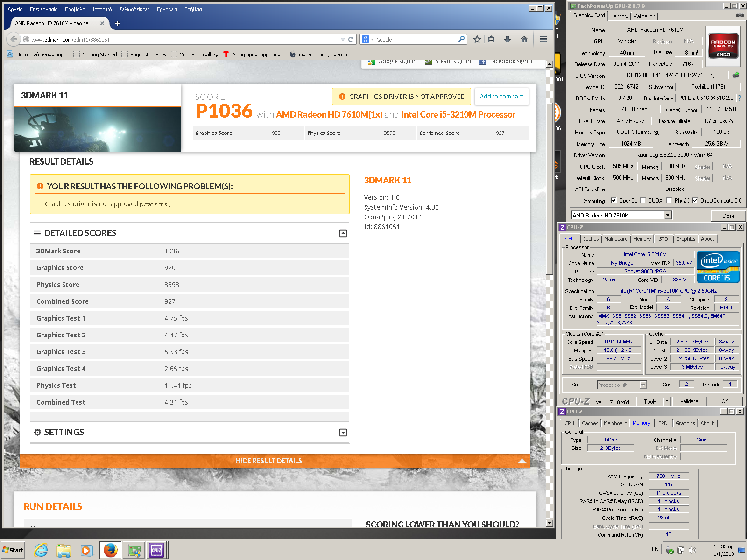Switch to the Validation tab in GPU-Z
Viewport: 747px width, 560px height.
[x=644, y=16]
